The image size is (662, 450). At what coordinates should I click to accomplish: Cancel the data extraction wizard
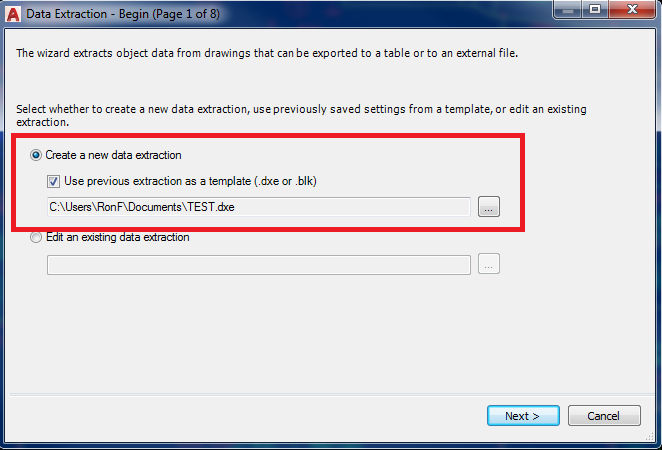604,416
